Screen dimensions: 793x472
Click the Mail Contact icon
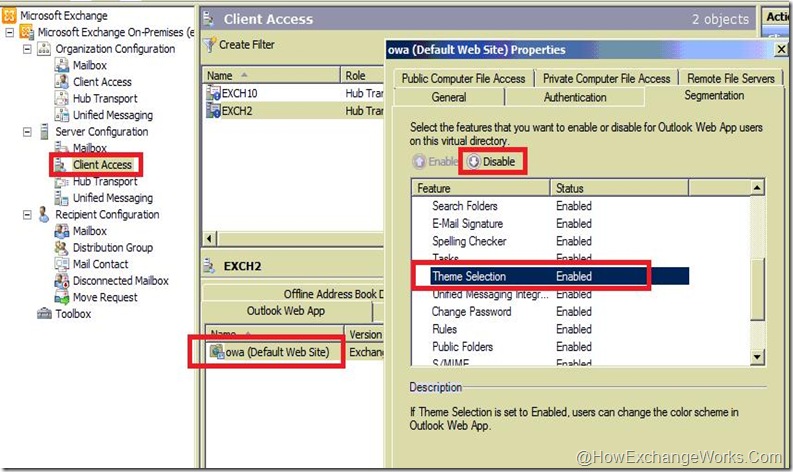62,264
